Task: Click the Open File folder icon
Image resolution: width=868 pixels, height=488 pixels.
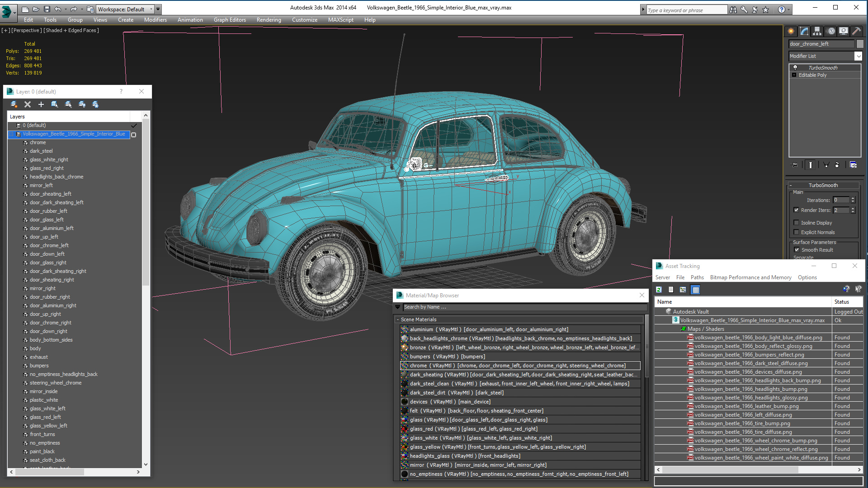Action: (36, 9)
